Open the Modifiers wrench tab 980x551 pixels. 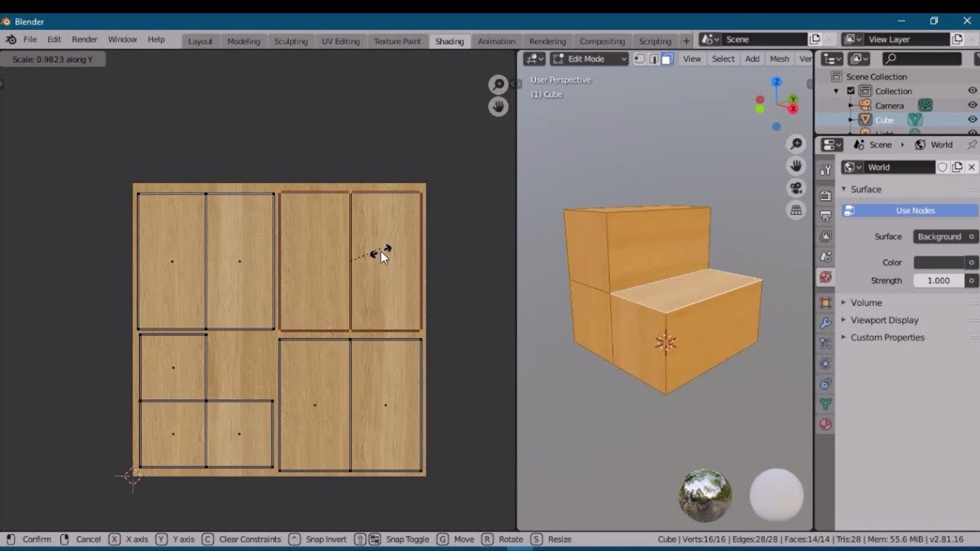coord(825,323)
